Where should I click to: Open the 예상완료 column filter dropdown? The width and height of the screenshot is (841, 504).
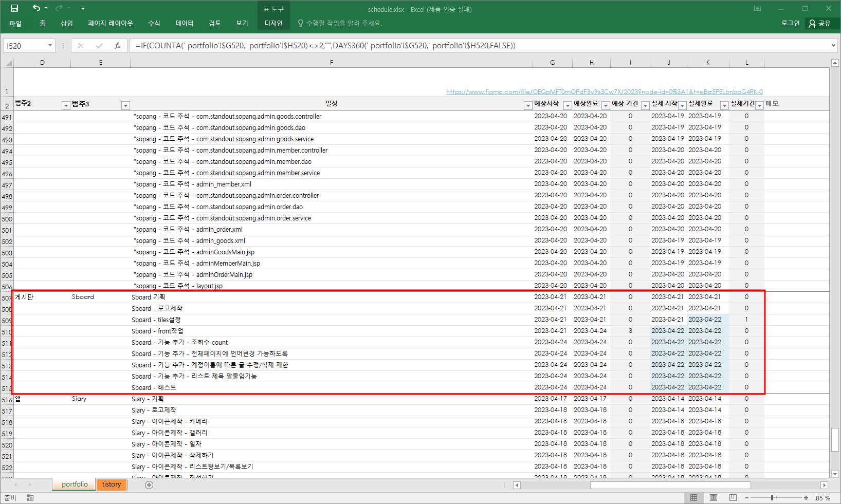606,105
